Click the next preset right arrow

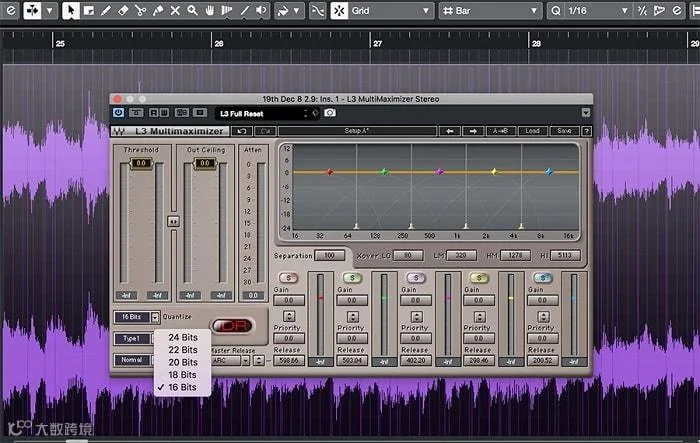click(473, 131)
